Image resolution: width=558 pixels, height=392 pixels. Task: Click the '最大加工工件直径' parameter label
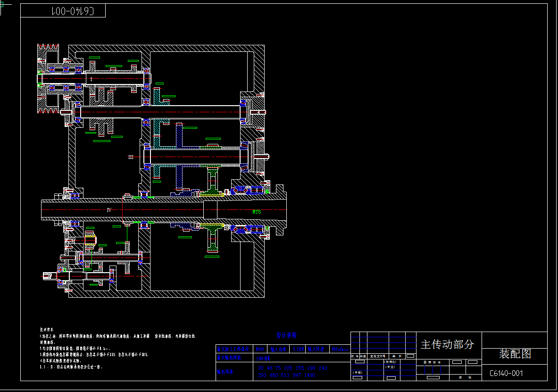click(x=233, y=349)
